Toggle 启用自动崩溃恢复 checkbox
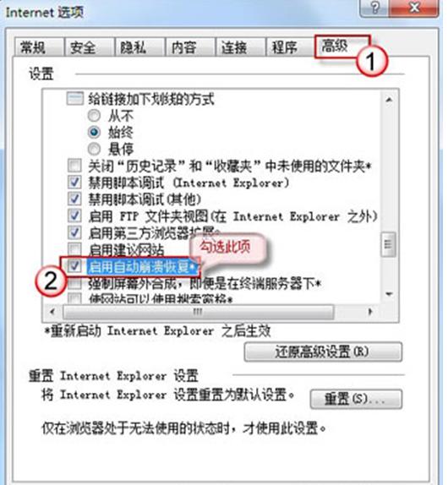448x485 pixels. 74,266
